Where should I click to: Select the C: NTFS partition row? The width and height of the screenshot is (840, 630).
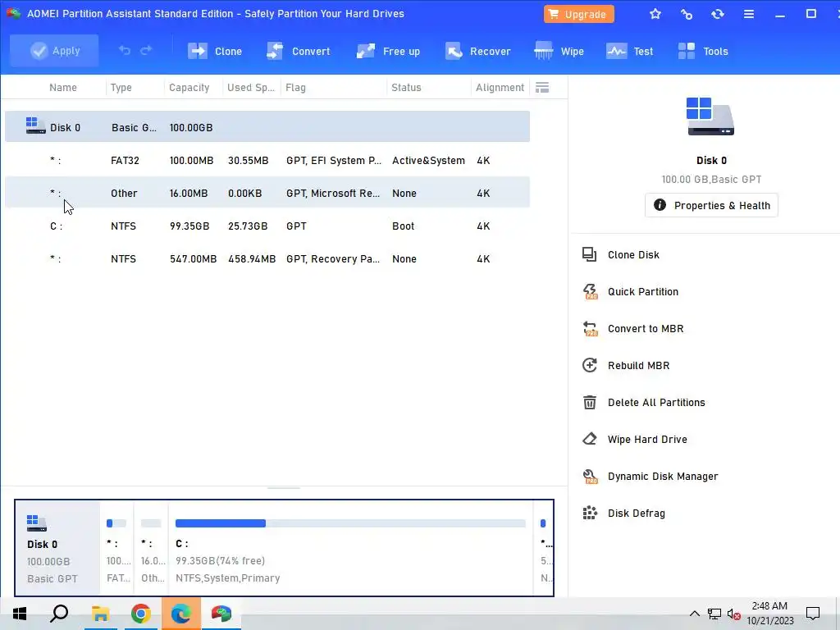[x=267, y=226]
